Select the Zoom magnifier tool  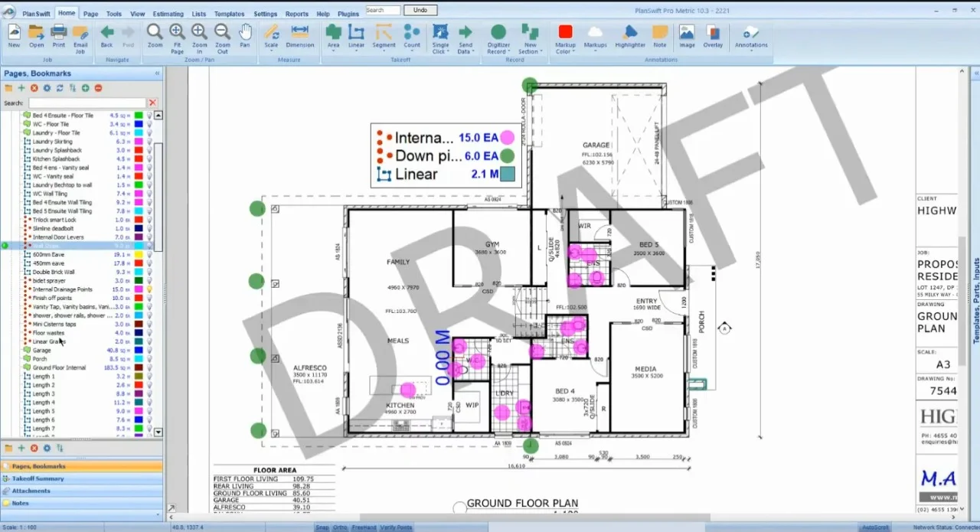tap(155, 36)
